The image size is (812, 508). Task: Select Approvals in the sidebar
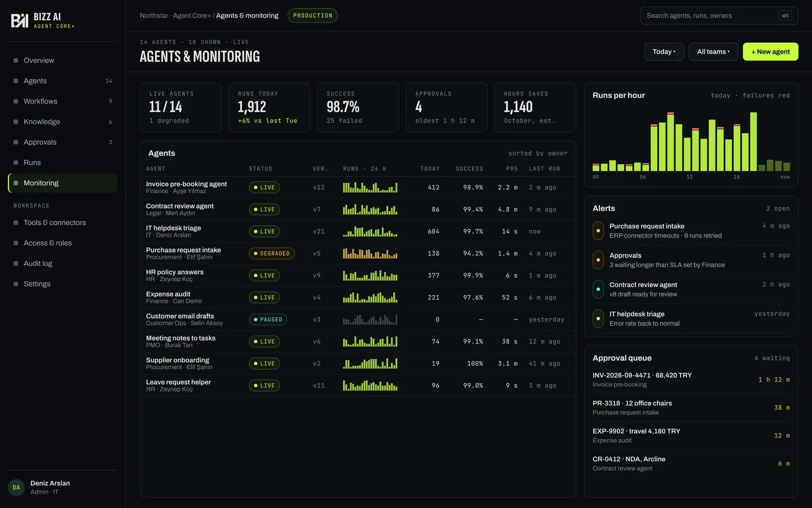click(63, 142)
